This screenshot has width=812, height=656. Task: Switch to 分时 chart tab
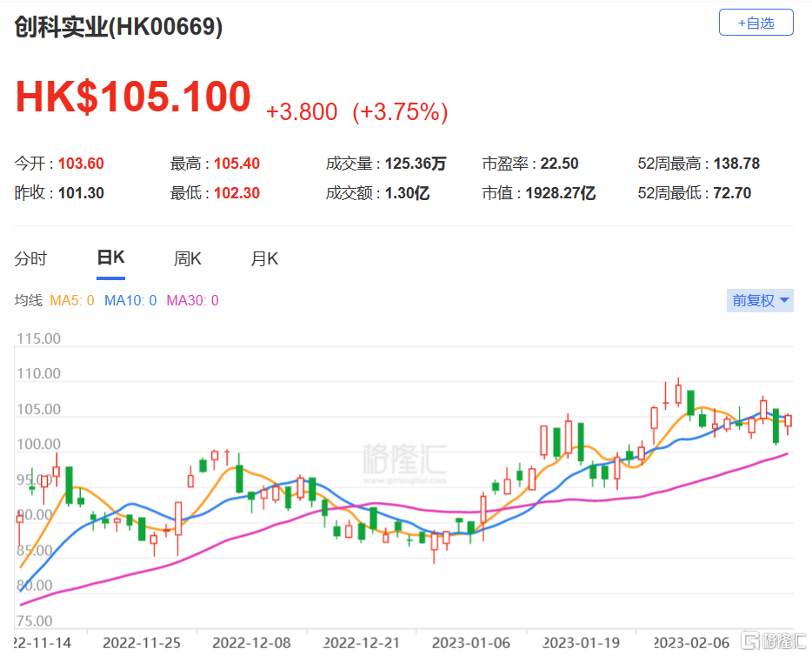pyautogui.click(x=30, y=258)
